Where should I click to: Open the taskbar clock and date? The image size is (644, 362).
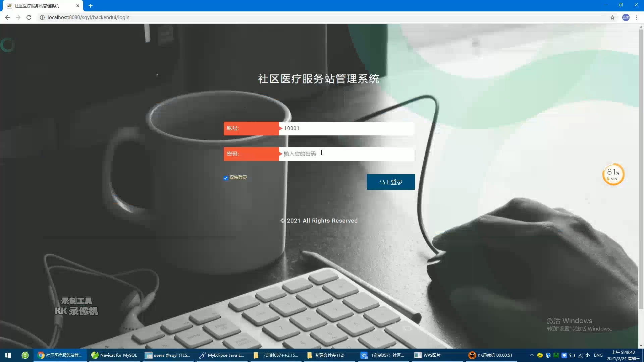point(623,355)
